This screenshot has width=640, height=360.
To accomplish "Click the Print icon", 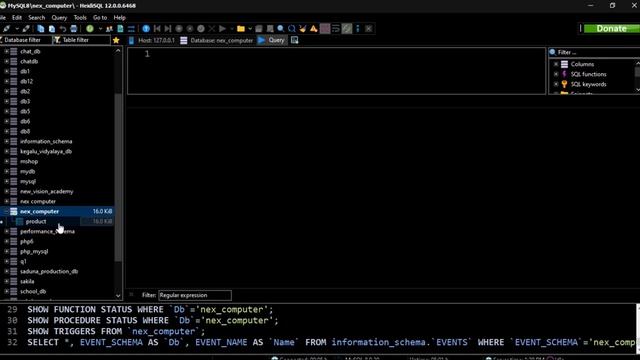I will (x=74, y=29).
